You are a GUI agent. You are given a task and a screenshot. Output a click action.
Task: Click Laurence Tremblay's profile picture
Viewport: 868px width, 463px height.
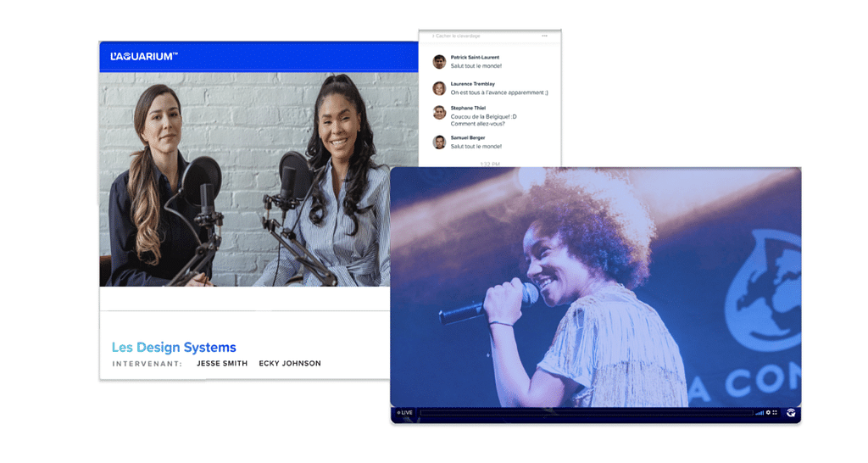tap(439, 88)
